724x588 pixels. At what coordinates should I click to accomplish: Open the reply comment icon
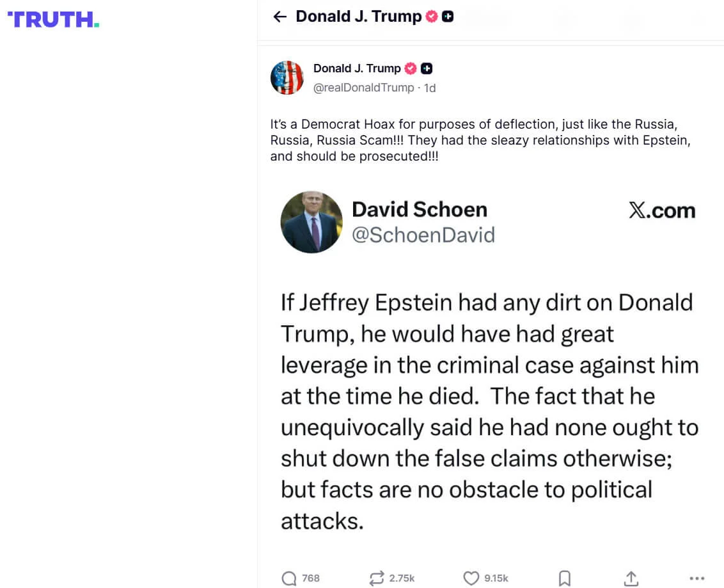(289, 578)
